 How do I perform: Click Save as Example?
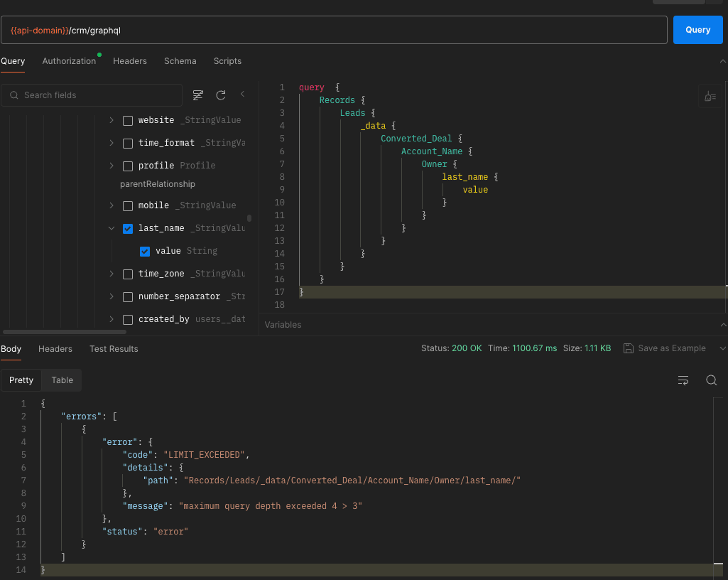[672, 348]
